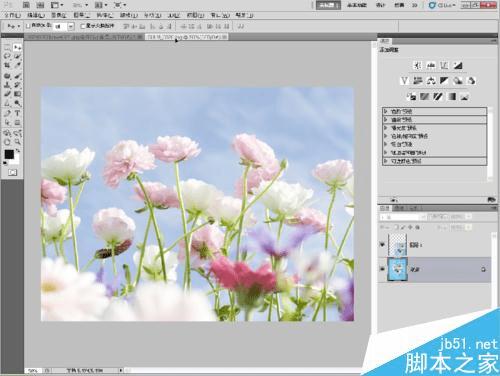Select the Rectangle shape tool

pos(17,122)
